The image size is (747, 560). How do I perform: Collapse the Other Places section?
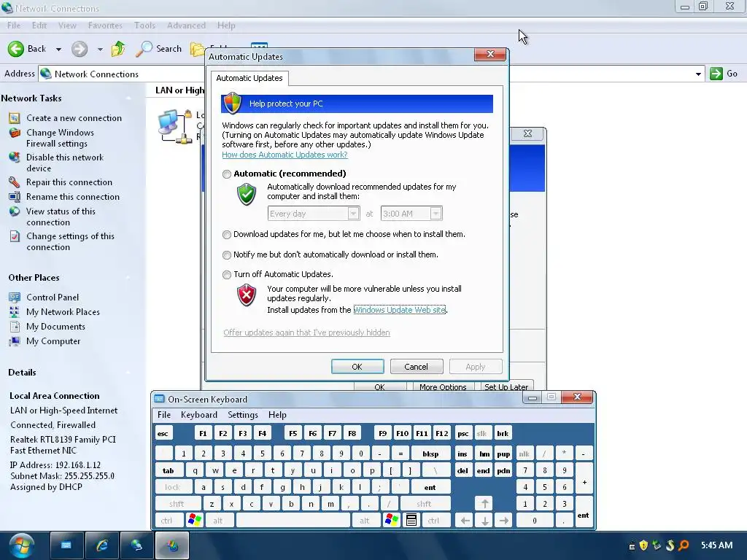(128, 278)
